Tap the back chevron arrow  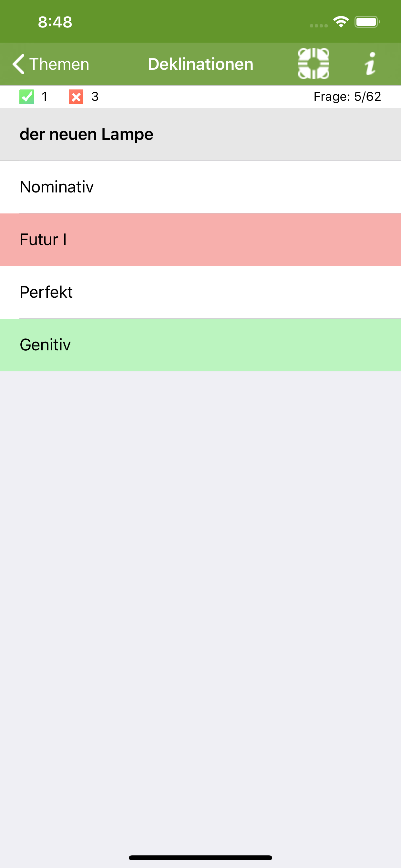(19, 64)
